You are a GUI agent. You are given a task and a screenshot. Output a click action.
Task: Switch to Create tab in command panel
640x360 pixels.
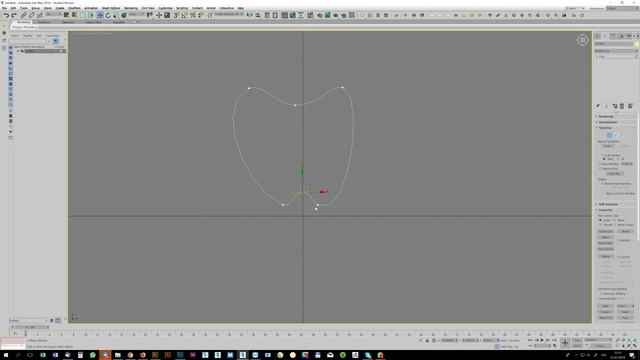coord(598,36)
